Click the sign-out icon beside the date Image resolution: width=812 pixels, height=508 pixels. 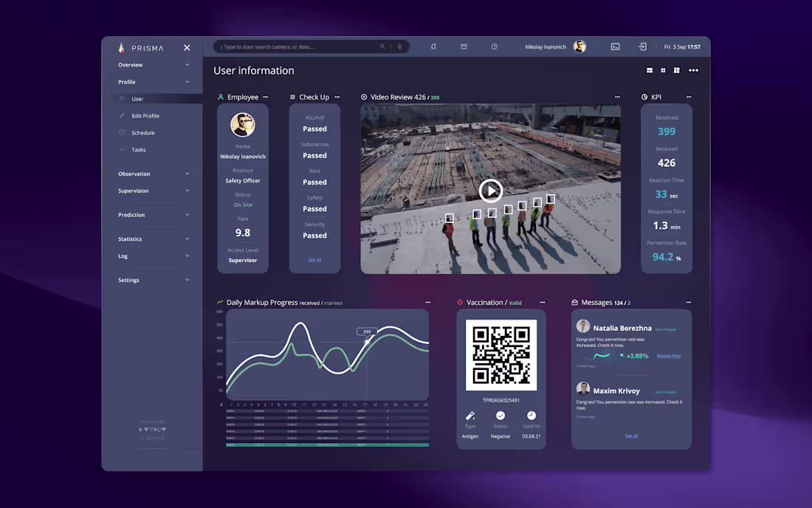(x=643, y=46)
